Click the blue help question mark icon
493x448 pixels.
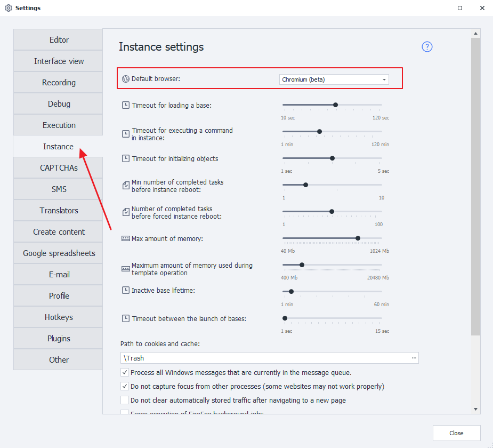pos(427,47)
